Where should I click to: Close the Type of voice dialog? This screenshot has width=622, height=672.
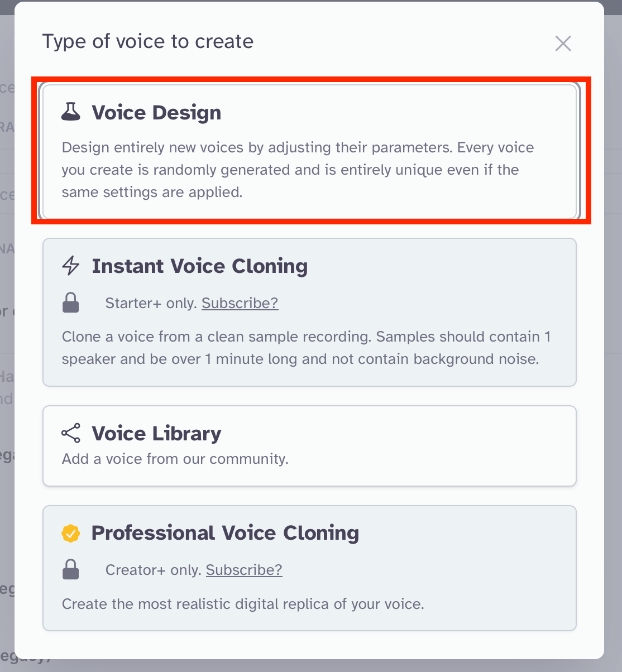tap(563, 43)
